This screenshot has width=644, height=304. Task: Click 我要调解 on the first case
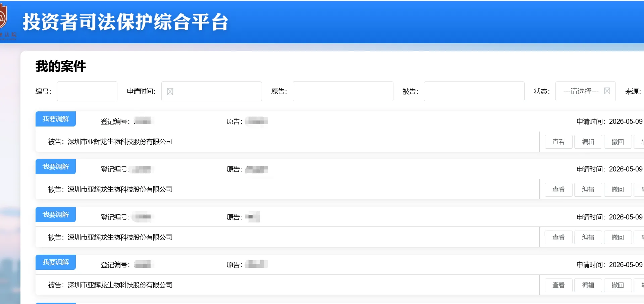pos(56,119)
